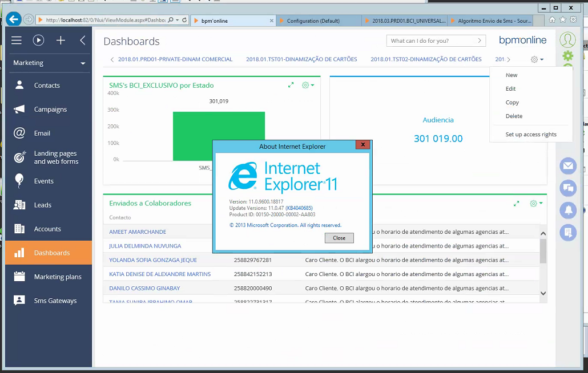588x373 pixels.
Task: Click the user profile avatar icon
Action: (567, 39)
